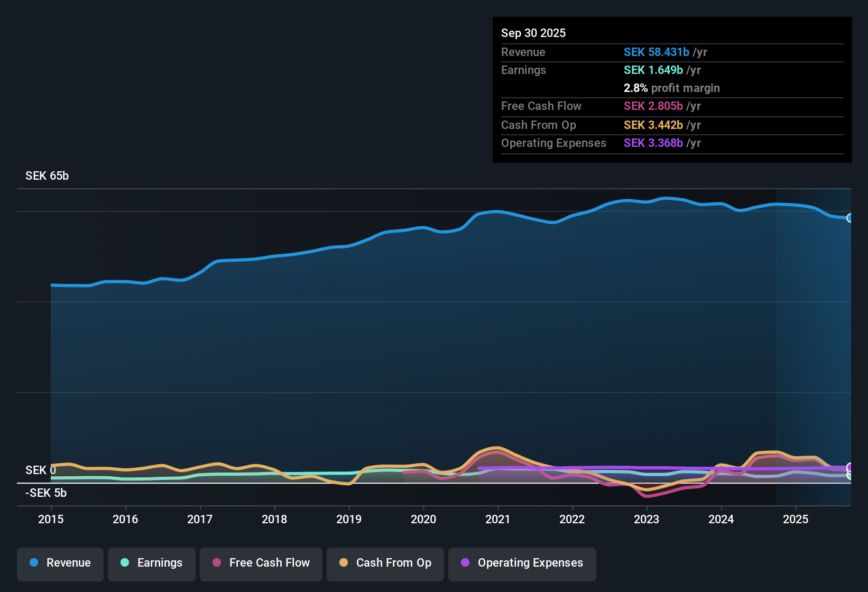
Task: Click the SEK 58.431b Revenue value
Action: pos(657,52)
